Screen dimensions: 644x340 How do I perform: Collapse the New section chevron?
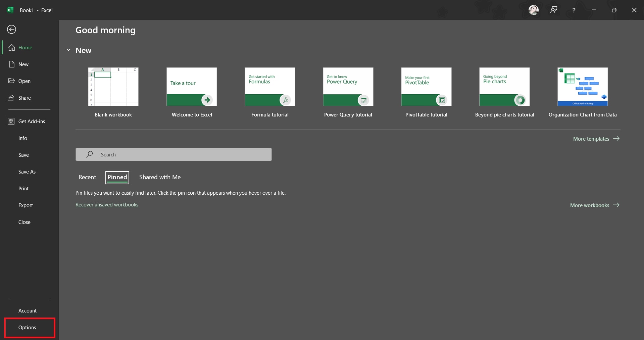click(68, 50)
